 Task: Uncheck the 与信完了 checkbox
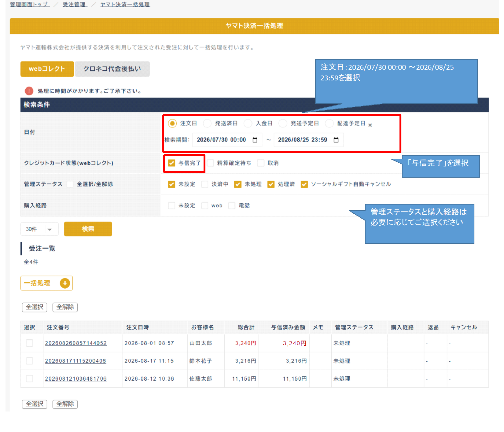[172, 163]
